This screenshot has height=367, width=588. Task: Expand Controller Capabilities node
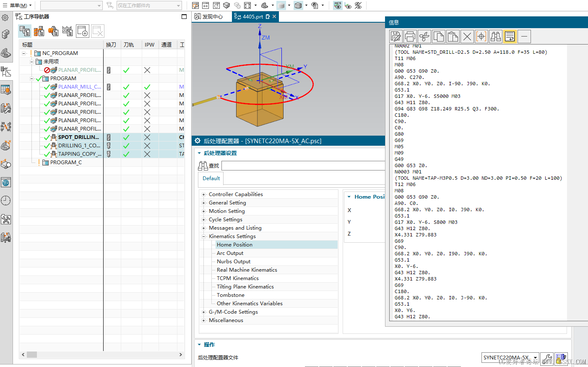coord(204,194)
